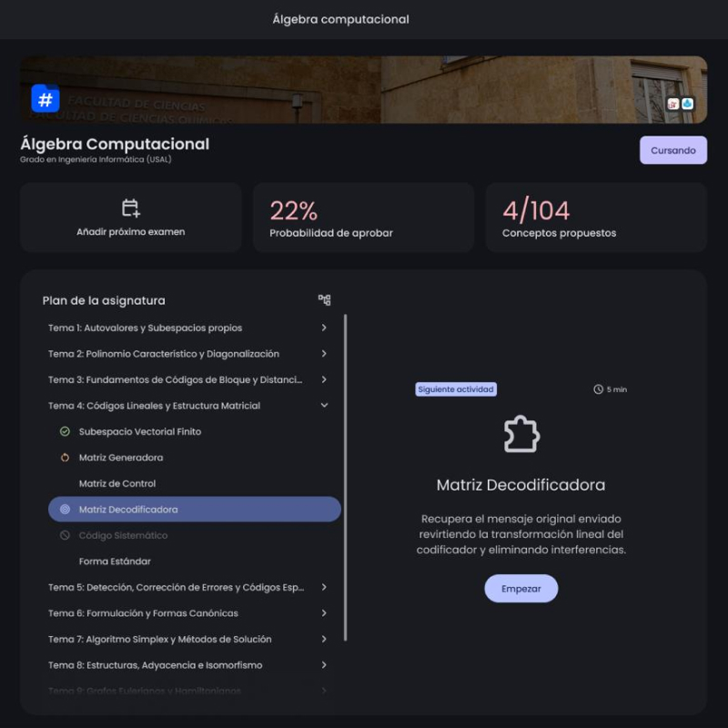Select the highlighted Matriz Decodificadora row

click(x=195, y=510)
